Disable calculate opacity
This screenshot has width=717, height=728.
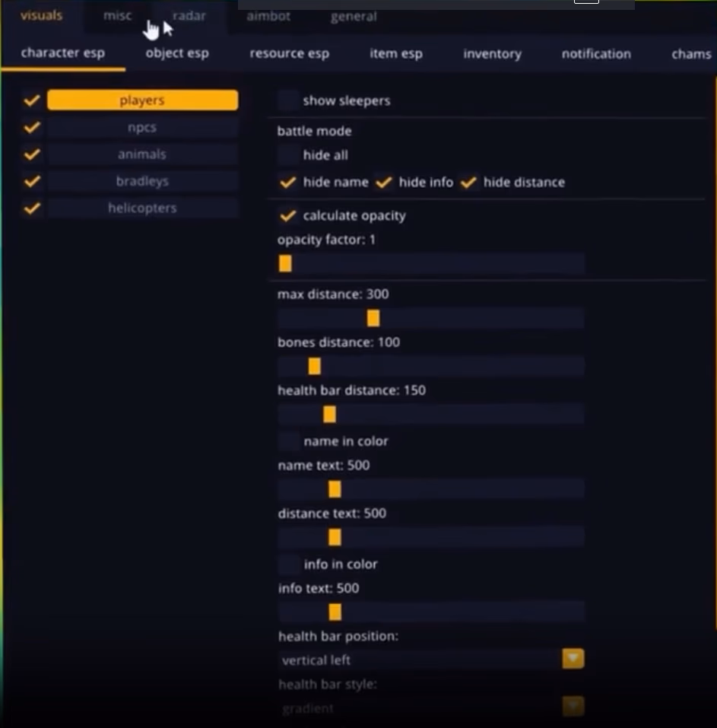(x=287, y=215)
